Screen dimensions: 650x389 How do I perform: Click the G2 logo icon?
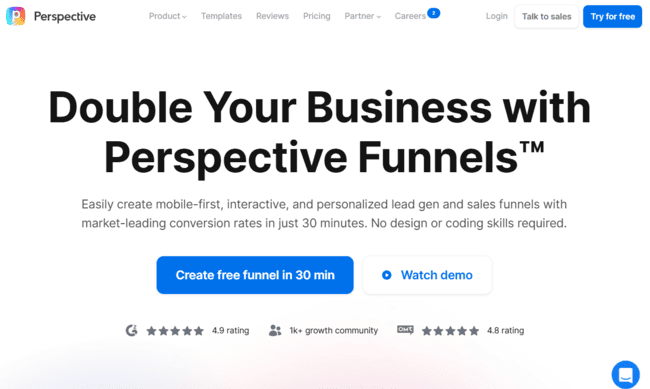(131, 331)
